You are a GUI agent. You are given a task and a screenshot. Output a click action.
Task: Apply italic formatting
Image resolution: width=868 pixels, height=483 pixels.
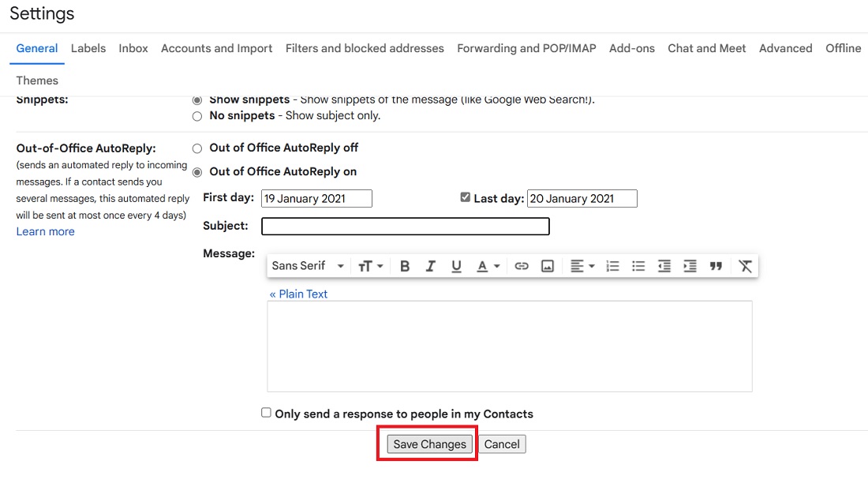[x=431, y=266]
